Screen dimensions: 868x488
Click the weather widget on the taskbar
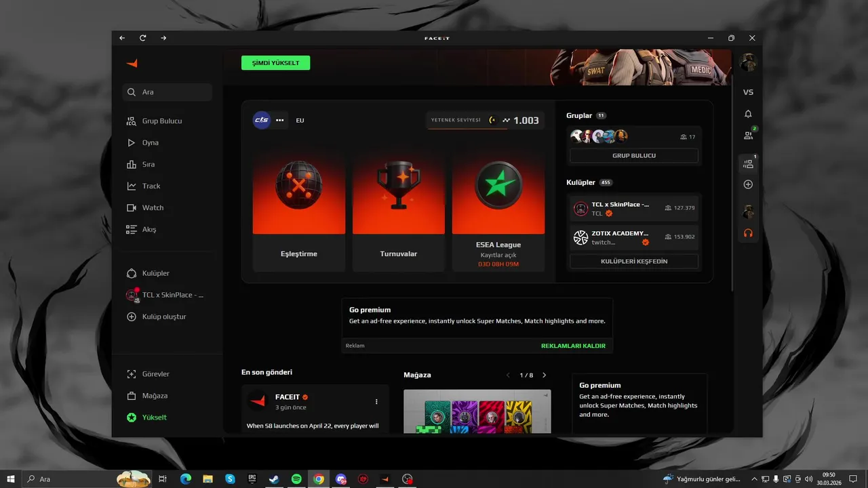point(701,479)
